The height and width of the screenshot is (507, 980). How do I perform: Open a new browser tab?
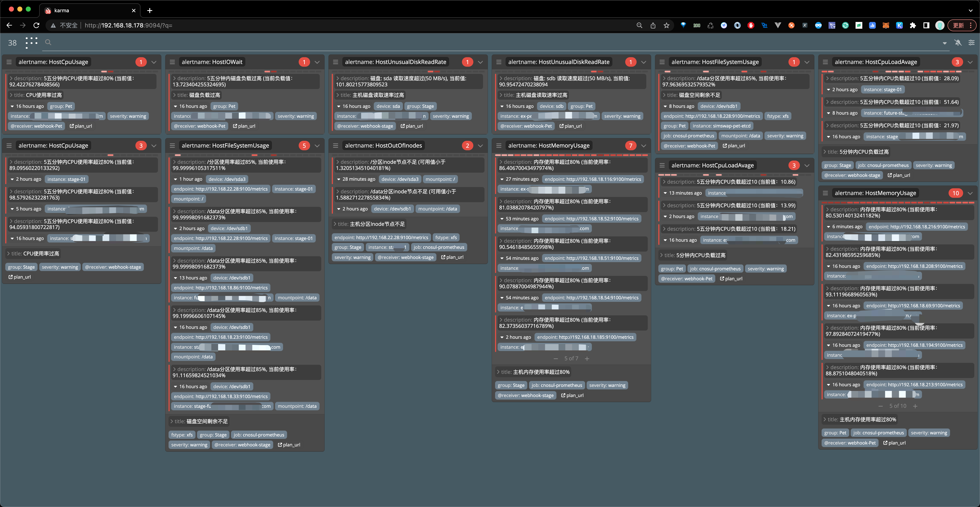coord(150,10)
